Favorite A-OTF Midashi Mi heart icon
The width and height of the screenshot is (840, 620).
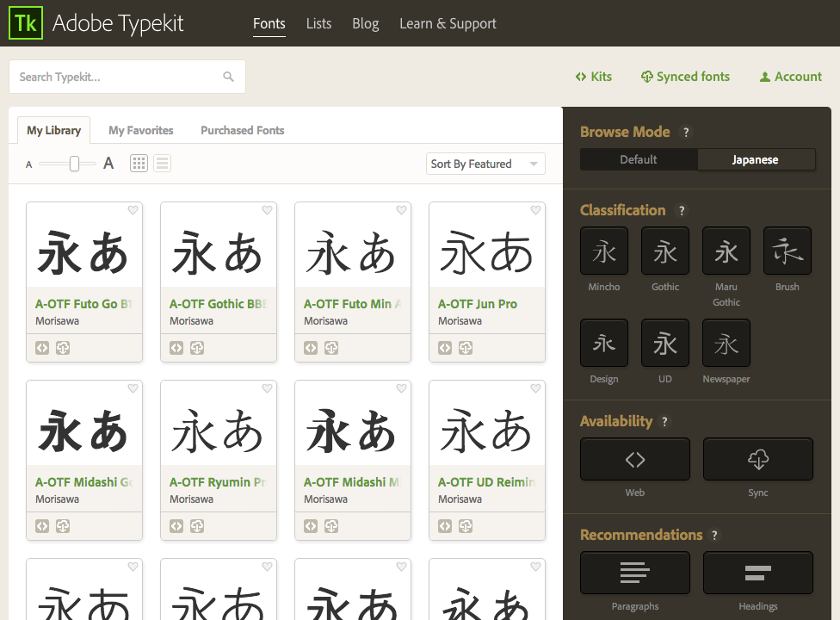click(401, 388)
